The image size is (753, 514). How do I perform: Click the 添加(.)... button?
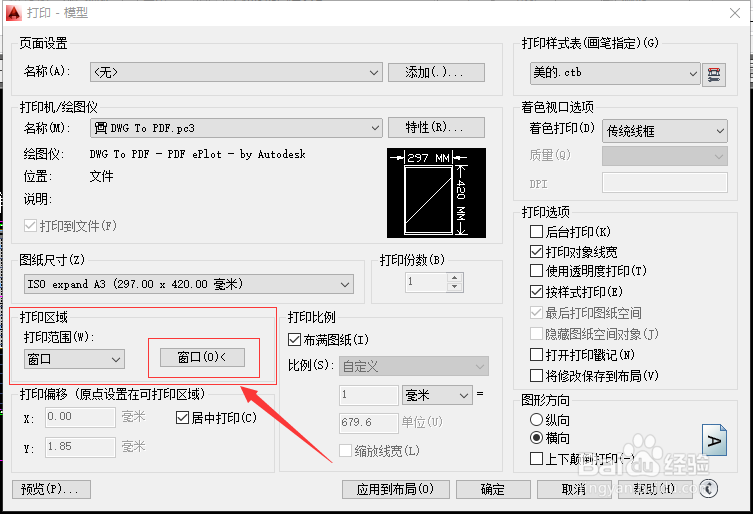pyautogui.click(x=436, y=73)
